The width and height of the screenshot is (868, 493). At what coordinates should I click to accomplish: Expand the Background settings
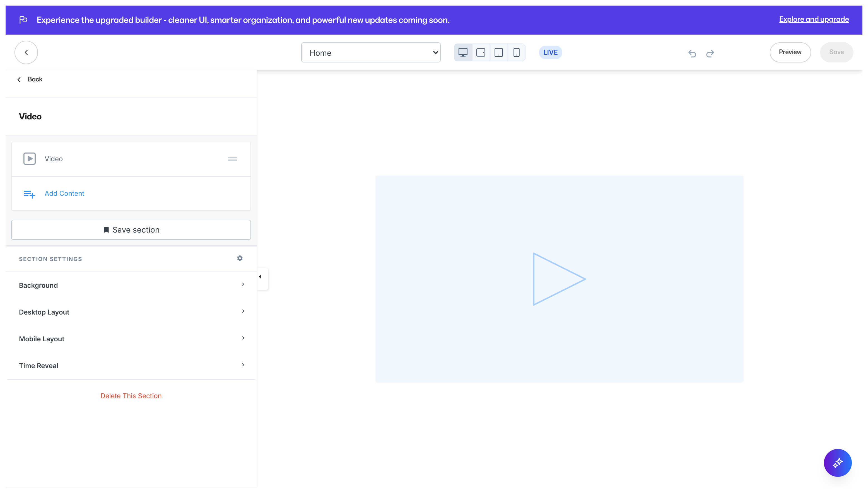pos(131,285)
